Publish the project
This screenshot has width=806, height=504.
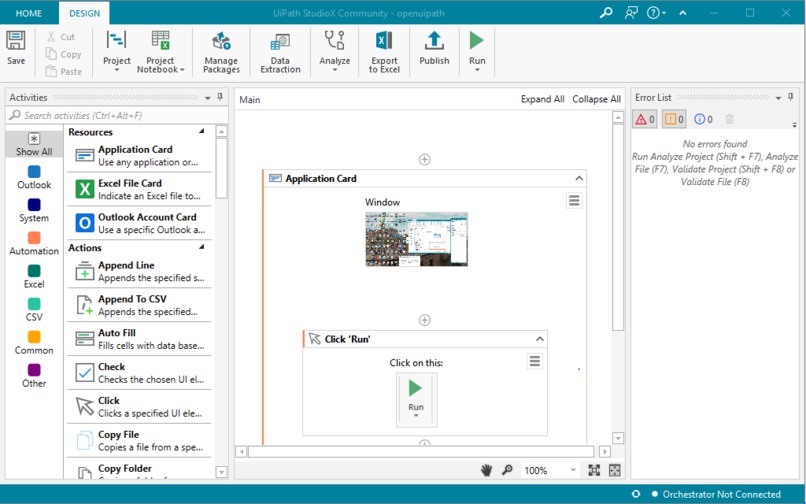pyautogui.click(x=434, y=48)
